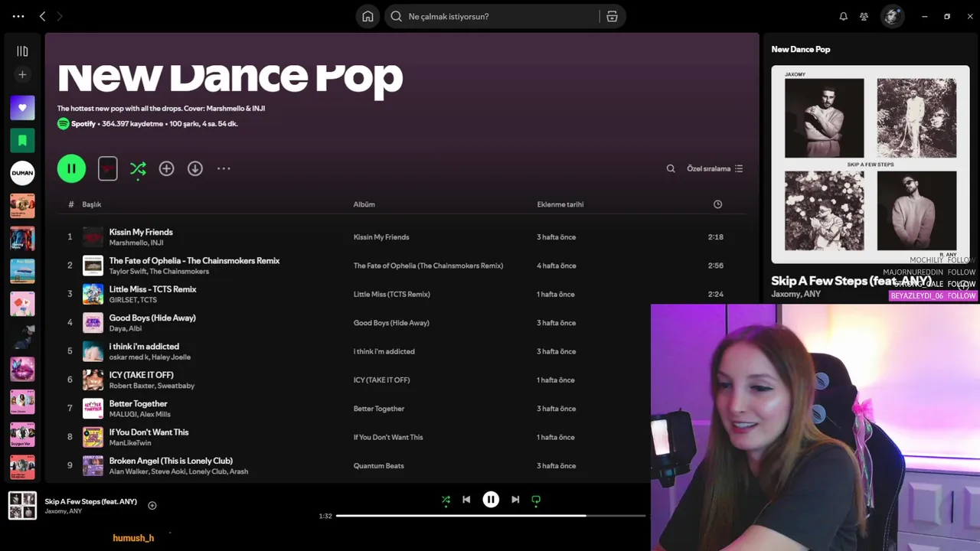Screen dimensions: 980x551
Task: Sort by the # column header
Action: pos(70,204)
